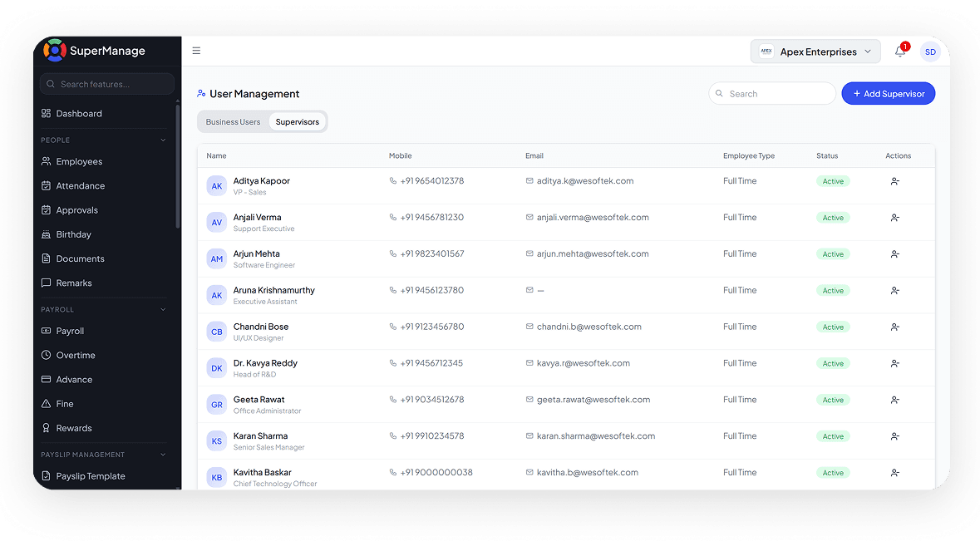The height and width of the screenshot is (546, 980).
Task: Click the action icon for Aditya Kapoor
Action: tap(895, 181)
